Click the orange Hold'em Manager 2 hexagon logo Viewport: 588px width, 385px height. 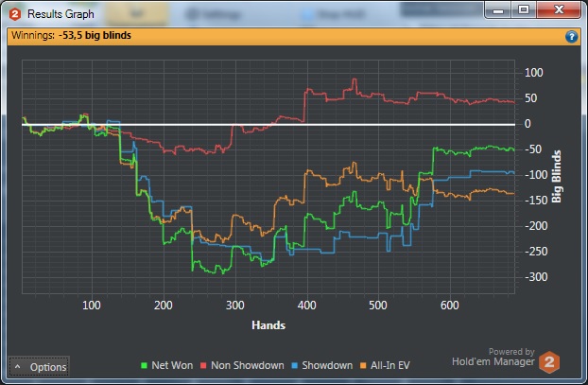pyautogui.click(x=549, y=362)
